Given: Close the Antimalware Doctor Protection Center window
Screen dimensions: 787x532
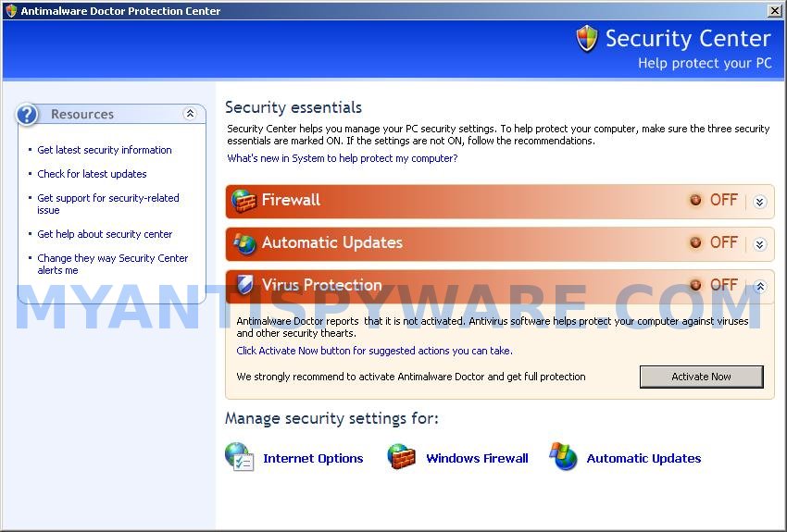Looking at the screenshot, I should click(775, 10).
